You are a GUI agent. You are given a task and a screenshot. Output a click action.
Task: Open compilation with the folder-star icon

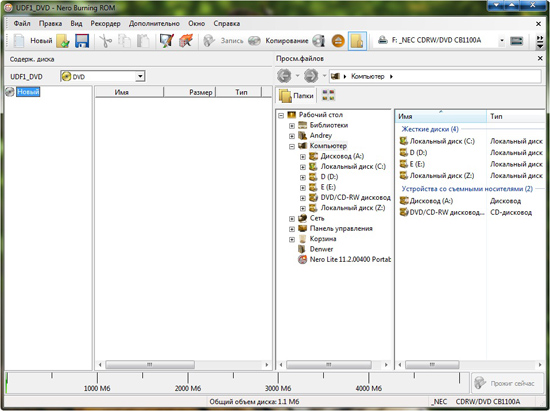pyautogui.click(x=63, y=41)
